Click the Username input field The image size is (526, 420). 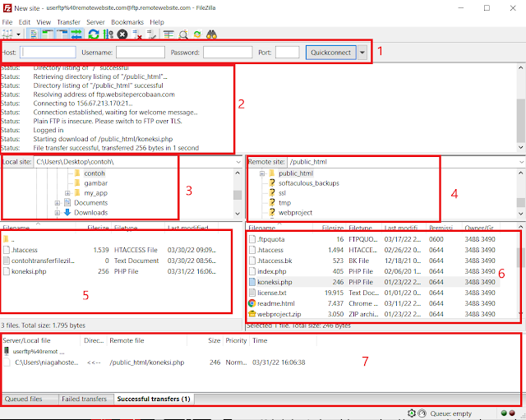[x=141, y=53]
